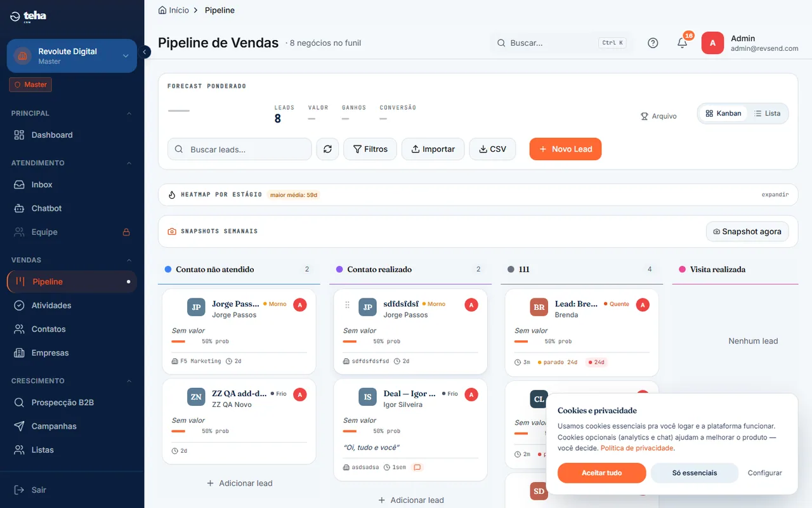Export leads with the CSV button
Image resolution: width=812 pixels, height=508 pixels.
pos(492,149)
